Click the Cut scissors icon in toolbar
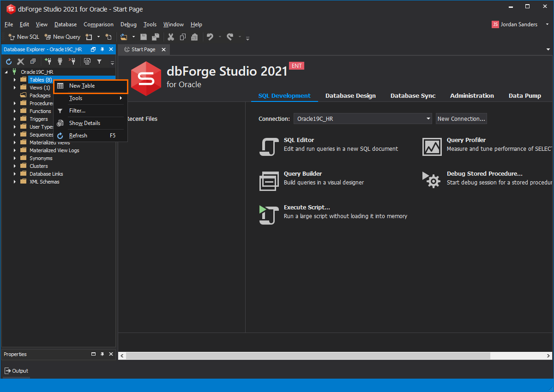Image resolution: width=554 pixels, height=392 pixels. click(x=171, y=37)
